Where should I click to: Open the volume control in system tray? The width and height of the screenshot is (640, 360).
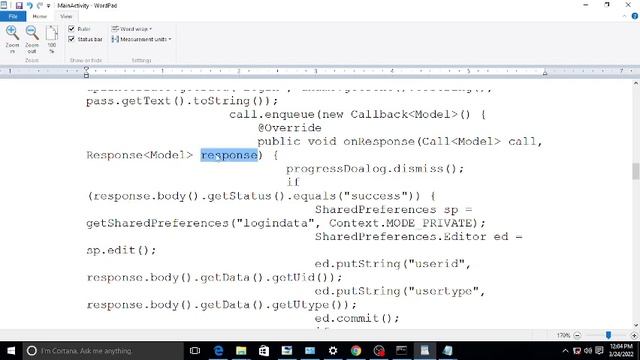588,351
